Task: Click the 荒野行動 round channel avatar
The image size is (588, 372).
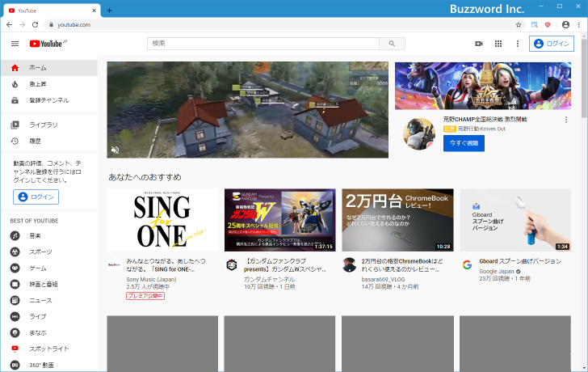Action: tap(419, 133)
